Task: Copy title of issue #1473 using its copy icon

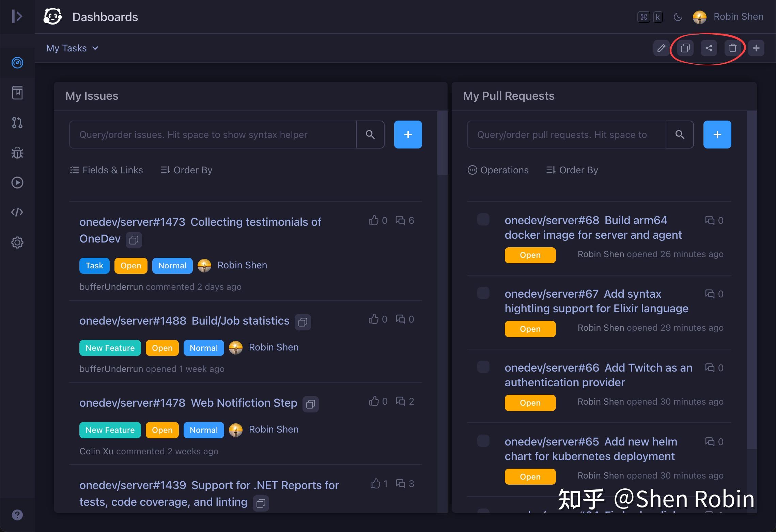Action: click(x=134, y=240)
